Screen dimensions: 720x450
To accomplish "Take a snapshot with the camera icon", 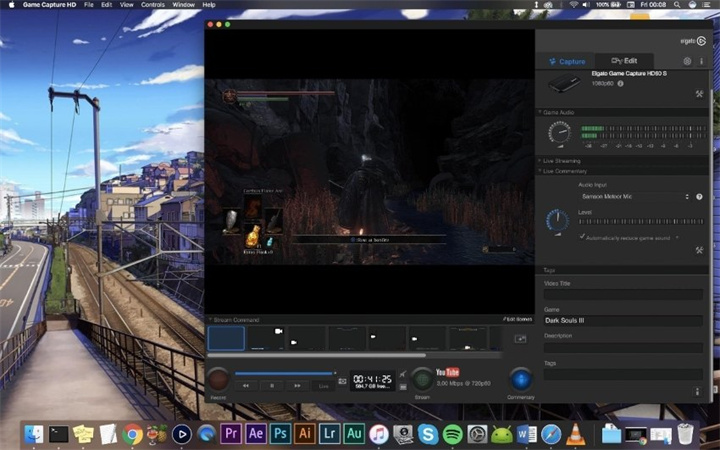I will click(x=342, y=381).
